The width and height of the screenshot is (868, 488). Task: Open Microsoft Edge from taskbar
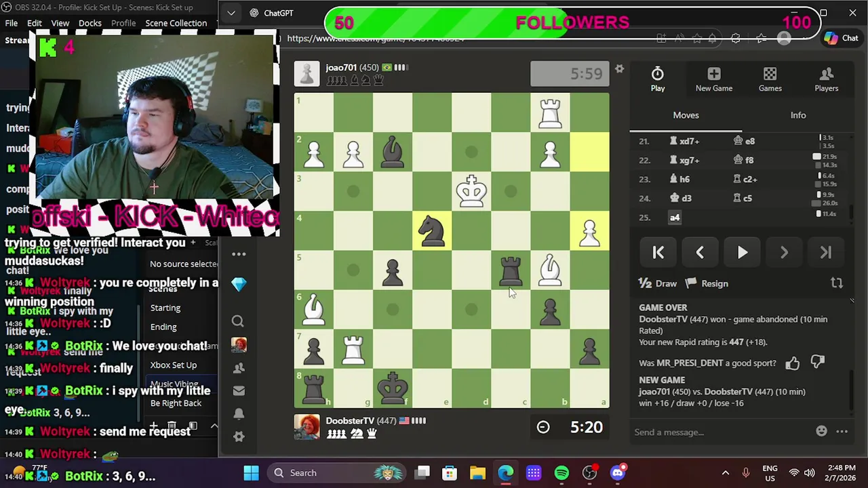506,473
